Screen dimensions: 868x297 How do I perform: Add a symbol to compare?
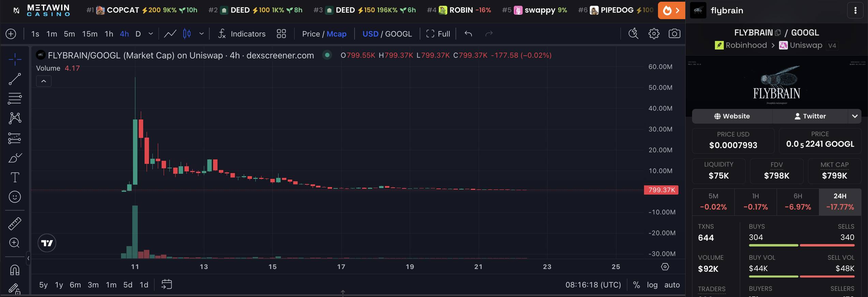11,34
